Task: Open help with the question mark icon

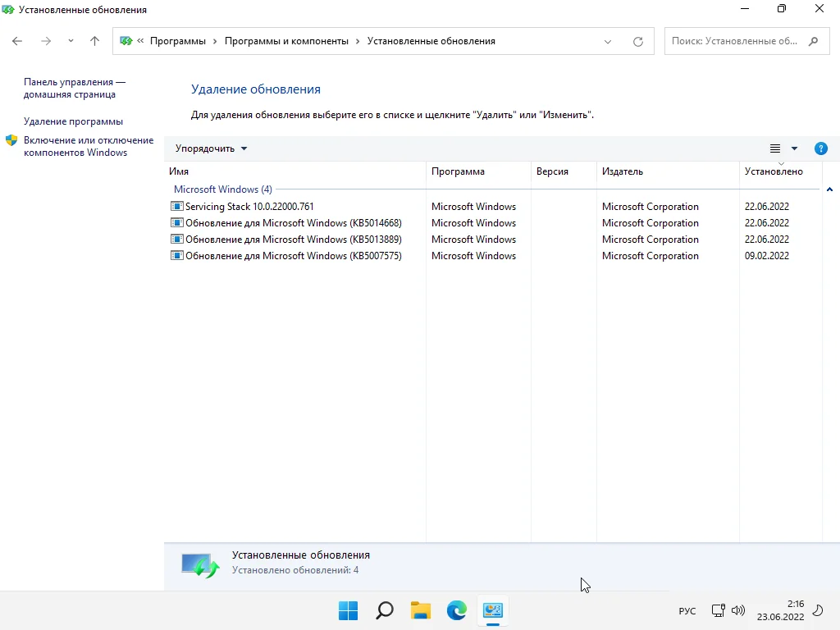Action: pyautogui.click(x=820, y=148)
